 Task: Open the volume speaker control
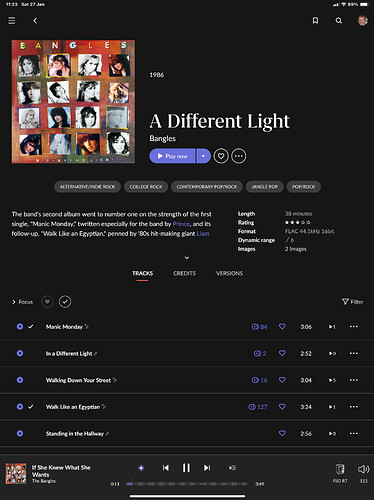point(363,469)
